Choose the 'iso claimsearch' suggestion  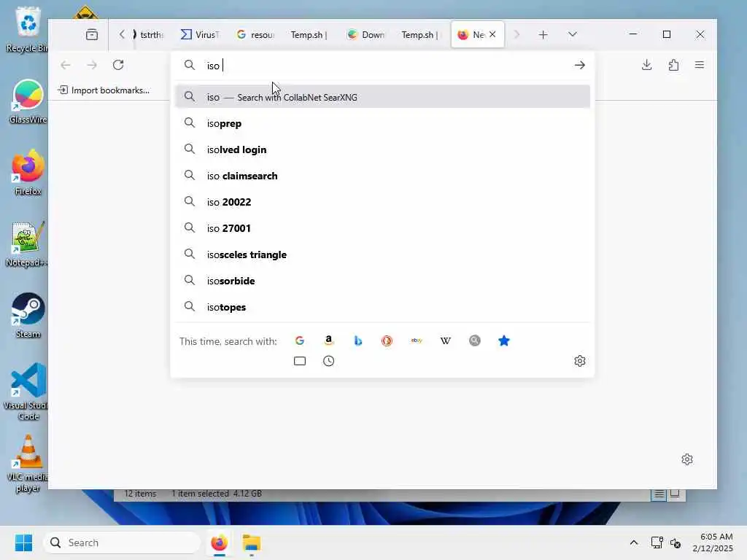(382, 176)
